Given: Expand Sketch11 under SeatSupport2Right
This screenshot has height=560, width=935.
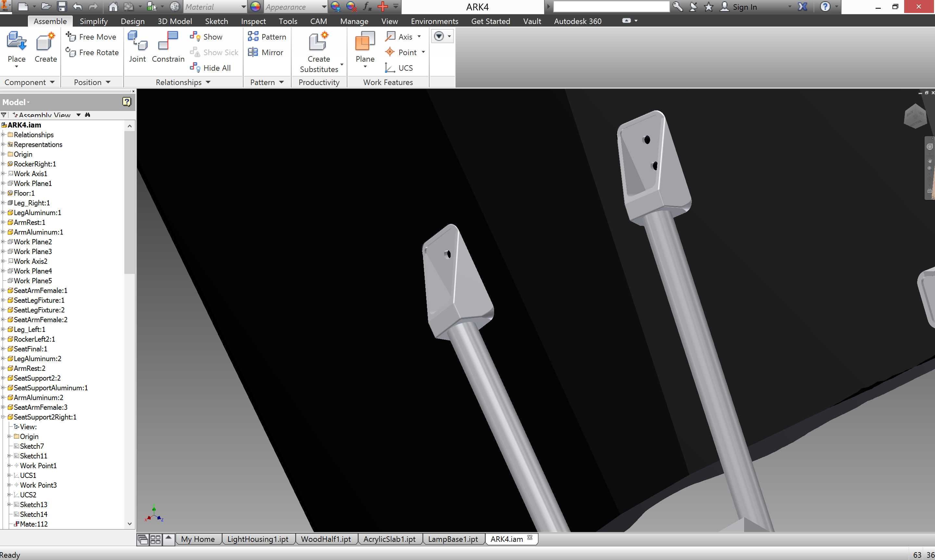Looking at the screenshot, I should (x=9, y=456).
